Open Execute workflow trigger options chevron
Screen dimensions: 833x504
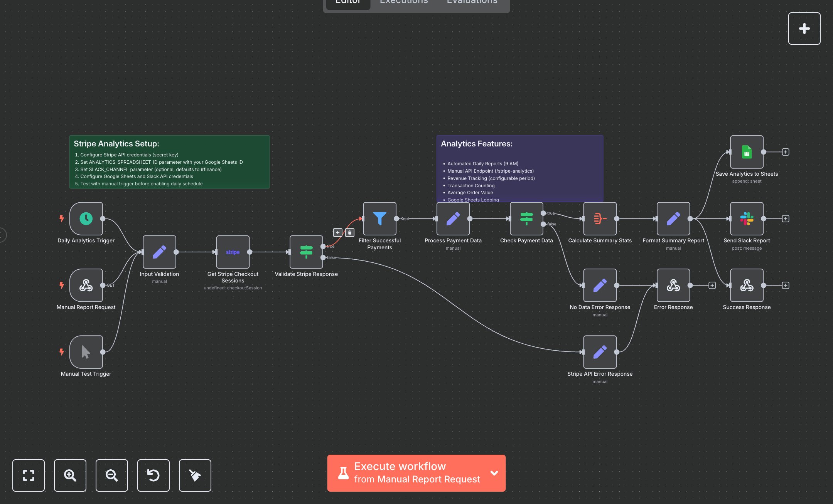pos(494,473)
